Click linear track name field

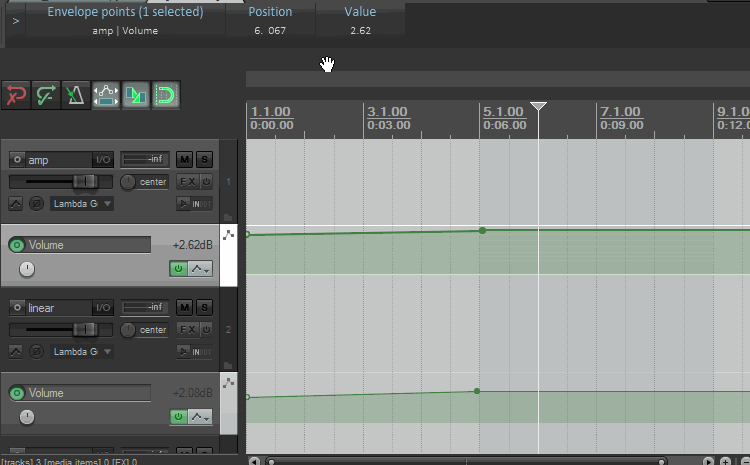pyautogui.click(x=58, y=308)
